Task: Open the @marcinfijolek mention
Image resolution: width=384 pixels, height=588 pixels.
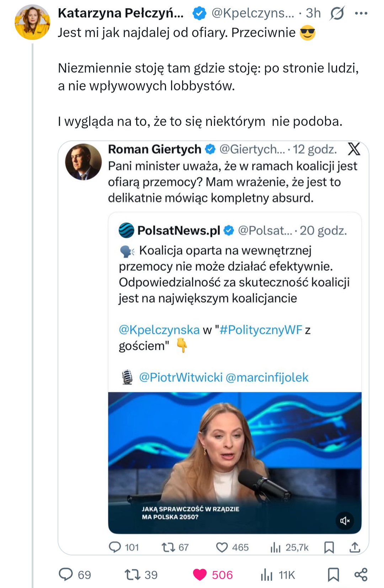Action: click(x=267, y=377)
